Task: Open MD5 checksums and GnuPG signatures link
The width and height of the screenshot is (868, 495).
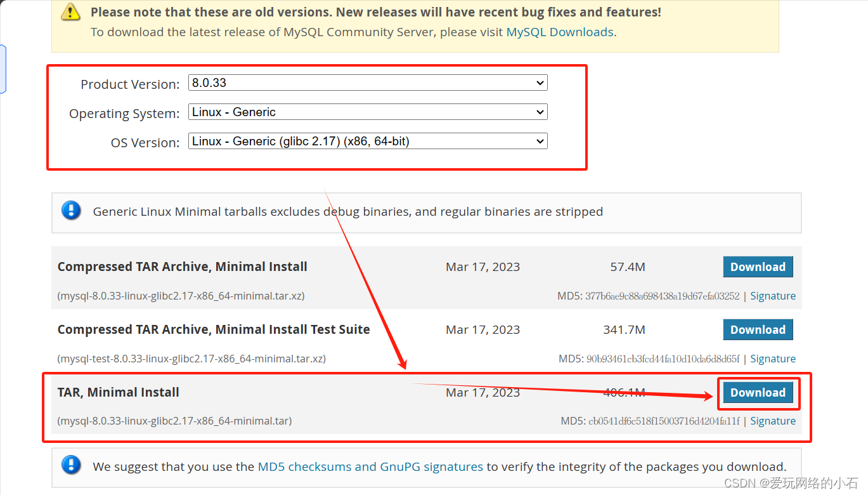Action: pyautogui.click(x=370, y=466)
